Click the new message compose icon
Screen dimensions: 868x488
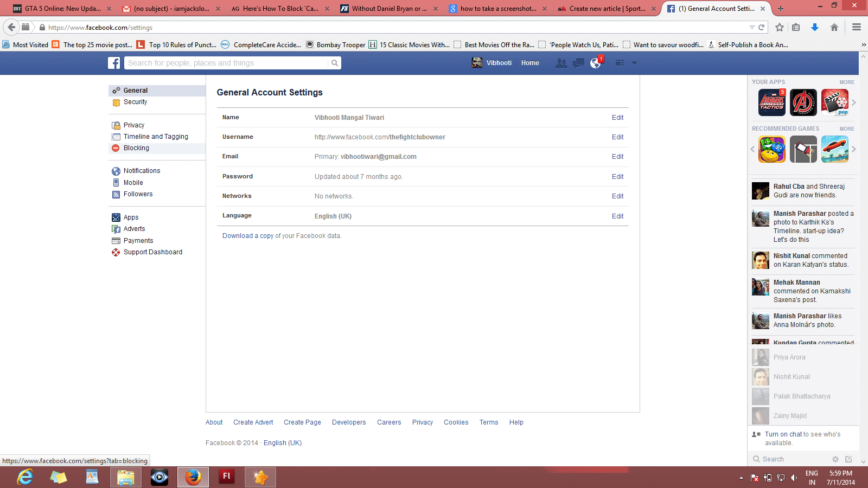tap(848, 459)
